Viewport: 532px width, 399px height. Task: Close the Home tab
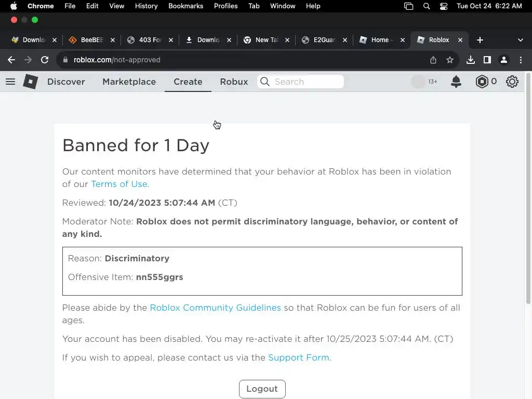(403, 40)
